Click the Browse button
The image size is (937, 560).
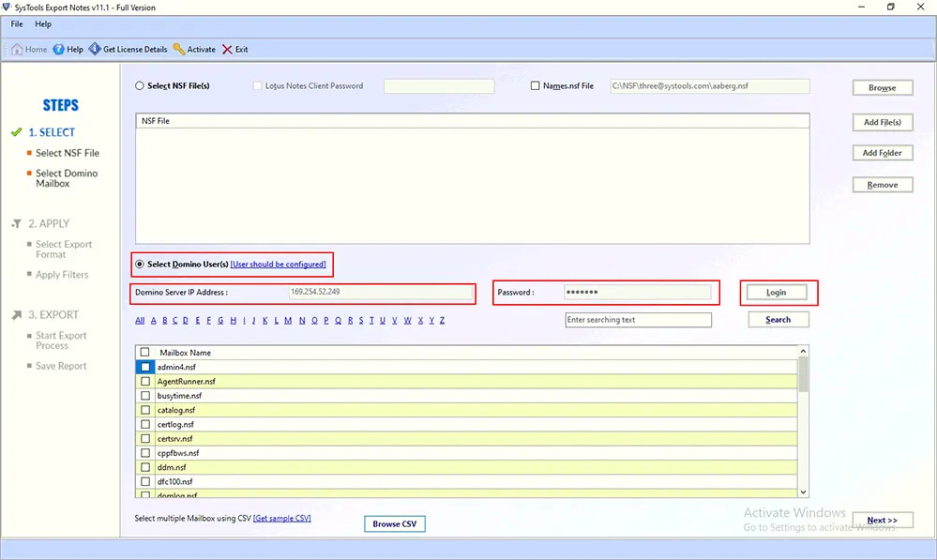point(882,87)
